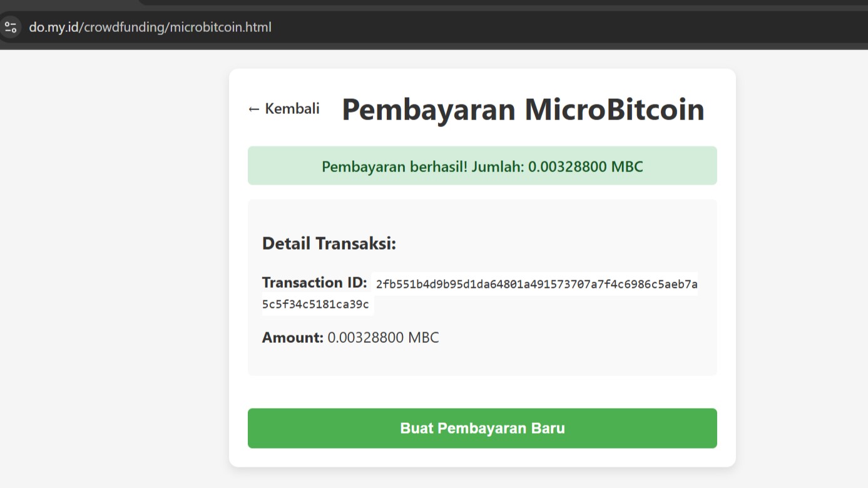Click the Transaction ID label
868x488 pixels.
click(315, 283)
